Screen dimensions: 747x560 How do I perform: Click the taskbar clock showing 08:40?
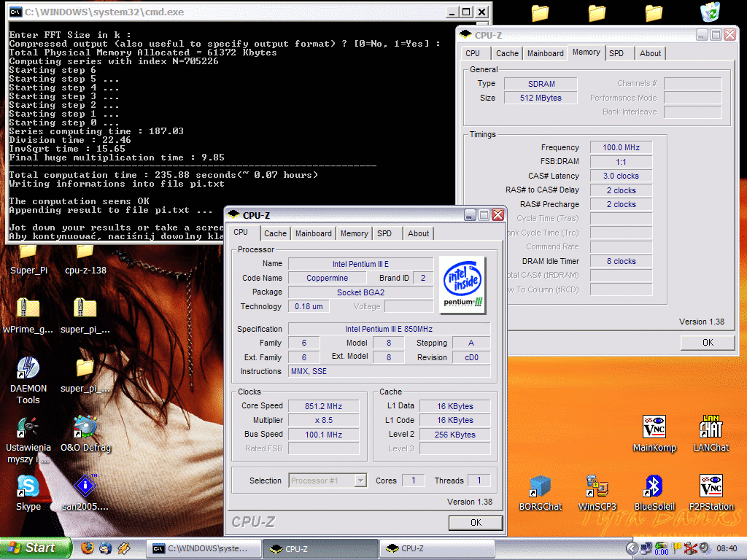pyautogui.click(x=726, y=548)
